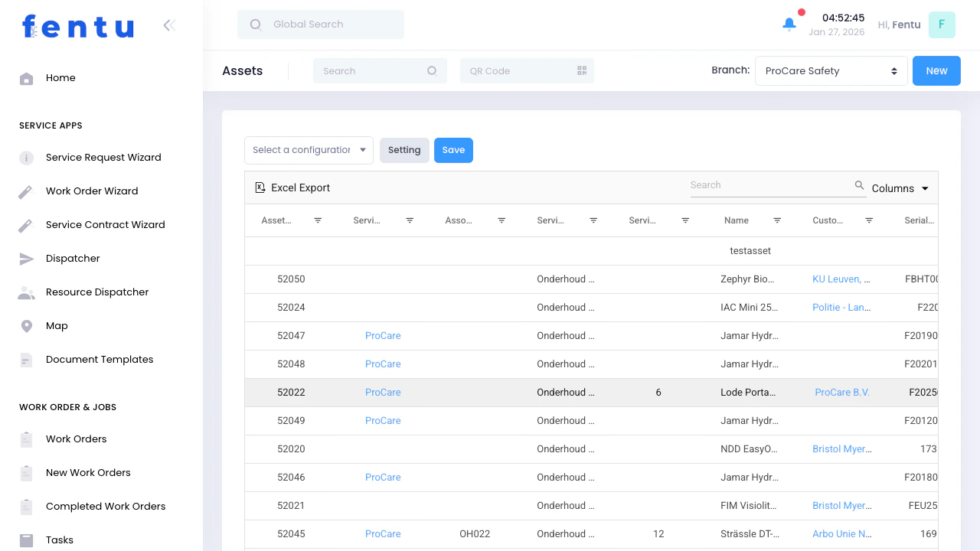The image size is (980, 551).
Task: Click the fentu logo
Action: point(77,26)
